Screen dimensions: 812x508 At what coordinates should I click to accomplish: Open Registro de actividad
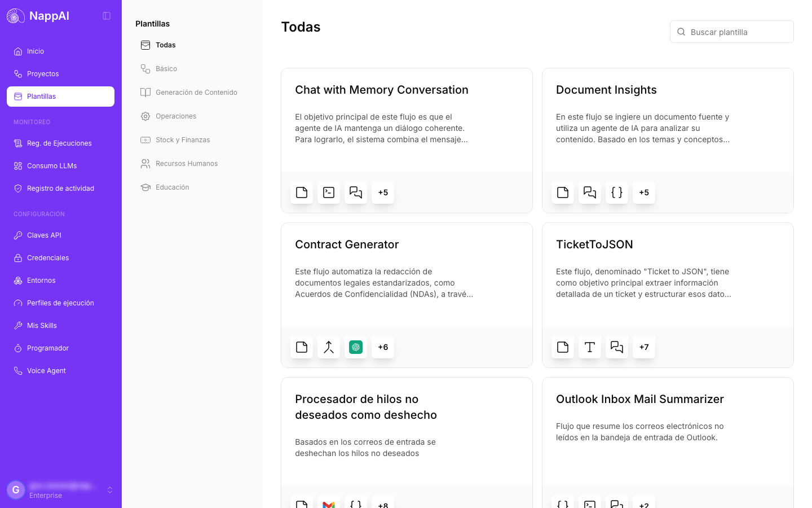coord(61,189)
